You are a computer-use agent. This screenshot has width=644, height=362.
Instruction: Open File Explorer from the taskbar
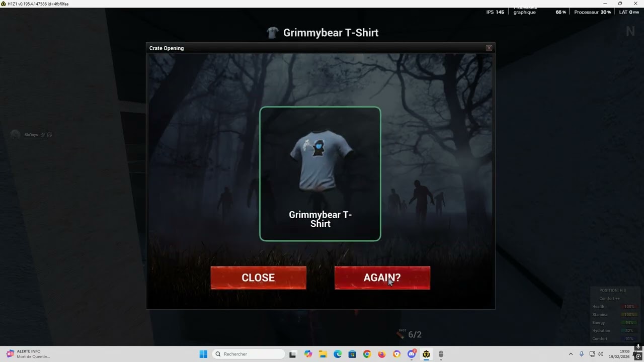[323, 354]
